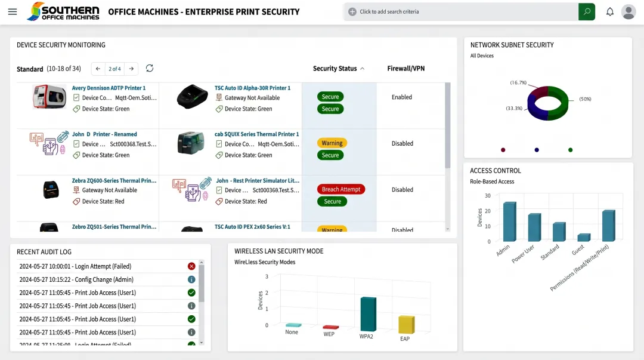This screenshot has height=360, width=644.
Task: Click the TSC Alpha-30R printer image
Action: tap(192, 97)
